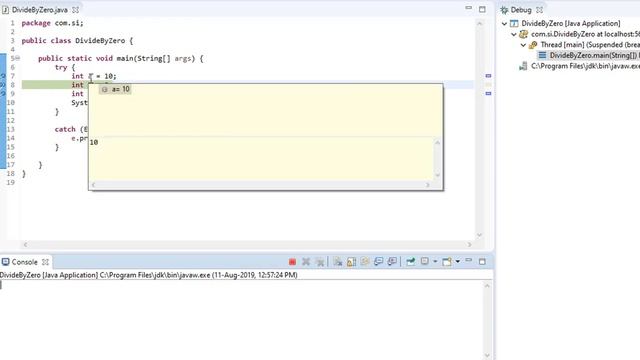Click thread icon beside Thread [main]
Screen dimensions: 640x360
(x=533, y=45)
